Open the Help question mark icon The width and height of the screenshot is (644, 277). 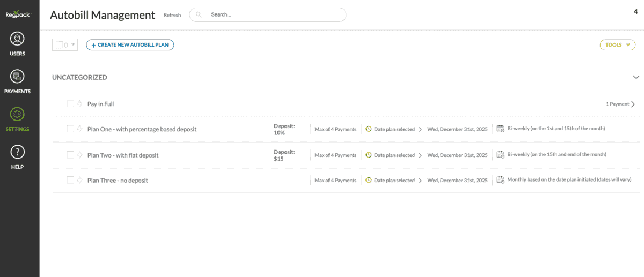click(17, 152)
